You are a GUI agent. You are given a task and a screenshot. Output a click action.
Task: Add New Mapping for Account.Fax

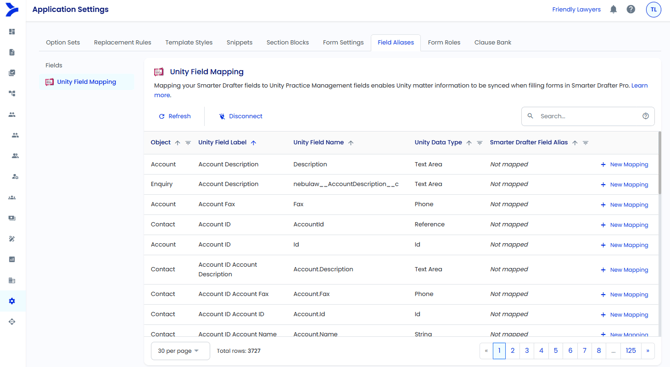coord(624,294)
